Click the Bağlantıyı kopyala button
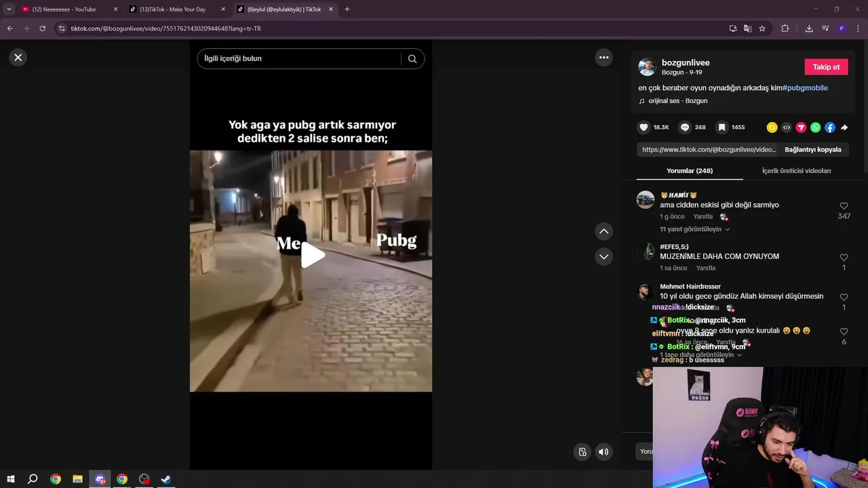The image size is (868, 488). pos(812,150)
